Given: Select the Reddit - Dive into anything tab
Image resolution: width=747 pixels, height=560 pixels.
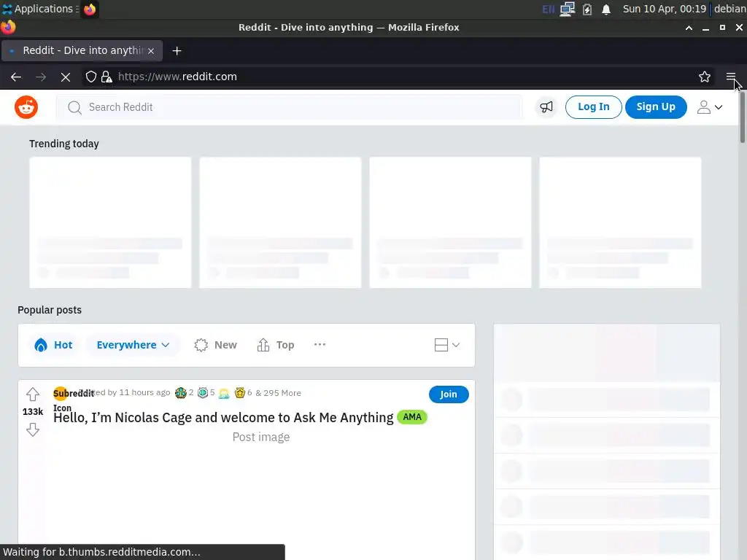Looking at the screenshot, I should (x=82, y=50).
